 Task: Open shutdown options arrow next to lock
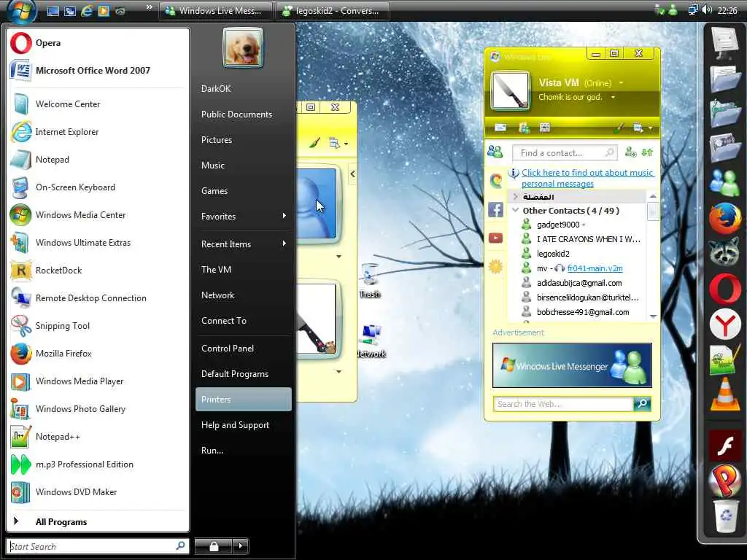click(241, 545)
